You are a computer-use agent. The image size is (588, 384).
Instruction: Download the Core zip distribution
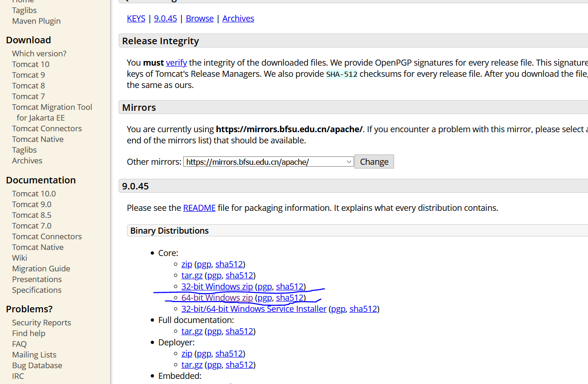pyautogui.click(x=187, y=264)
